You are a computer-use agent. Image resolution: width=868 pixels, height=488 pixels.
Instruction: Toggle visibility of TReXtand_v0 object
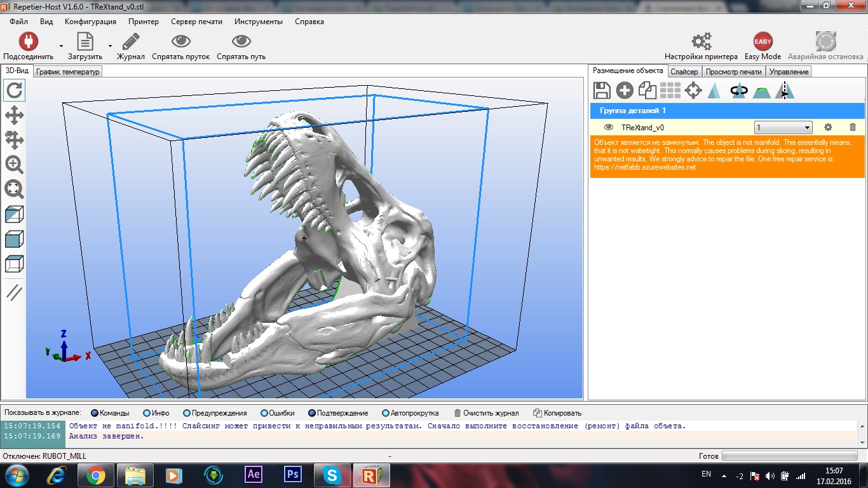coord(608,128)
